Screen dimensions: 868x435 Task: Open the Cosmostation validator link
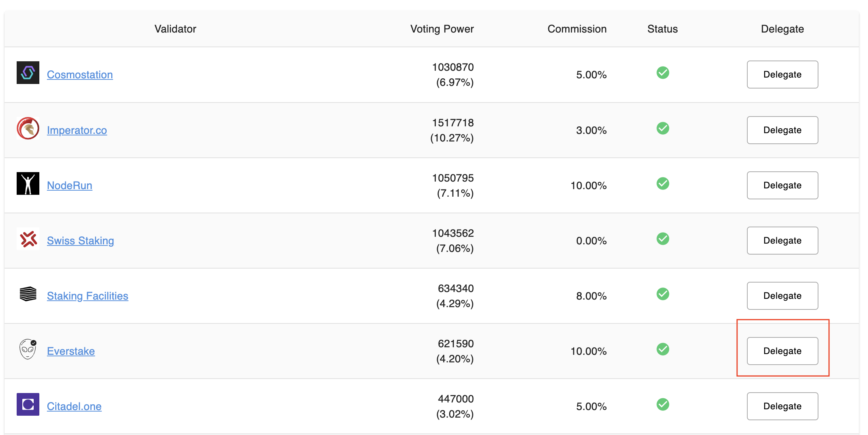coord(80,75)
